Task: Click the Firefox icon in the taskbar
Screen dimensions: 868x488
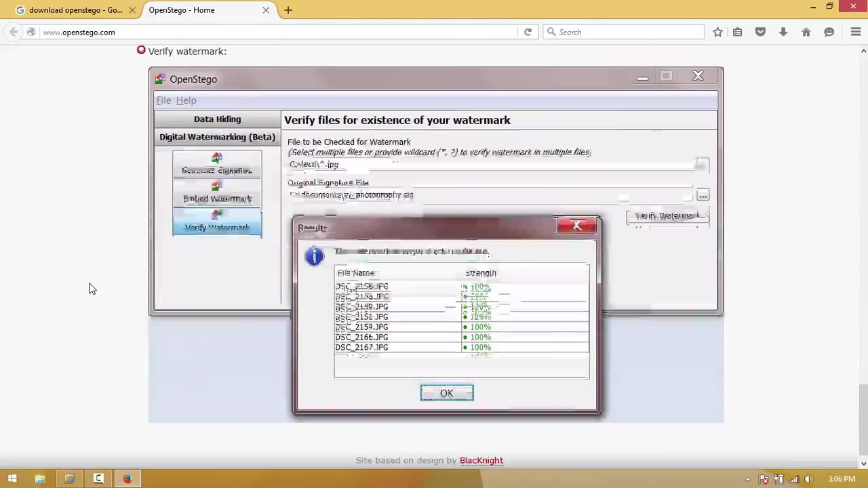Action: coord(127,479)
